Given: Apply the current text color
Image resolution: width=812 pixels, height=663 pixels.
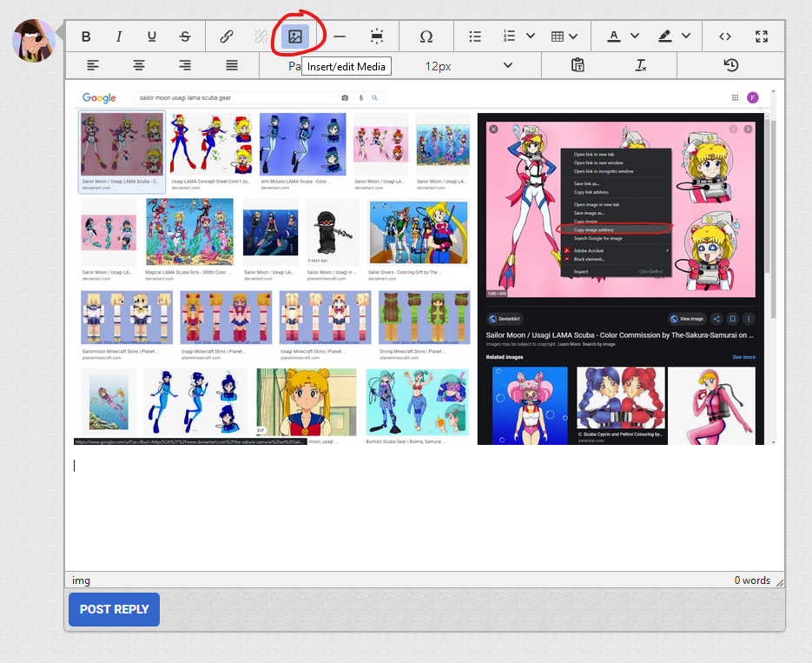Looking at the screenshot, I should 614,36.
